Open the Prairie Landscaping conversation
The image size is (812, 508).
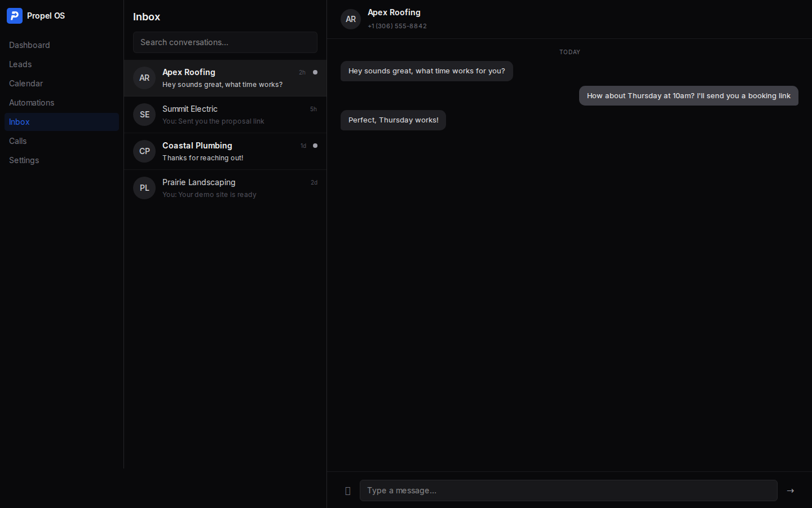point(225,188)
